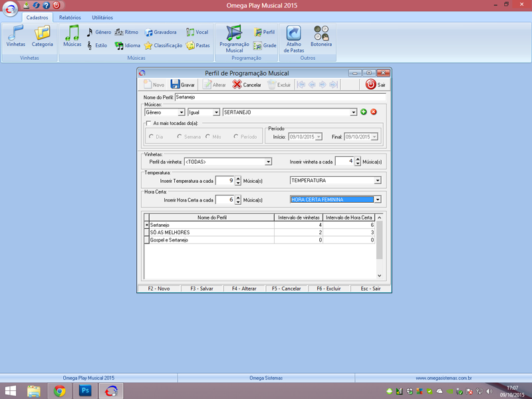This screenshot has width=532, height=399.
Task: Open Grade in Programação group
Action: tap(265, 45)
